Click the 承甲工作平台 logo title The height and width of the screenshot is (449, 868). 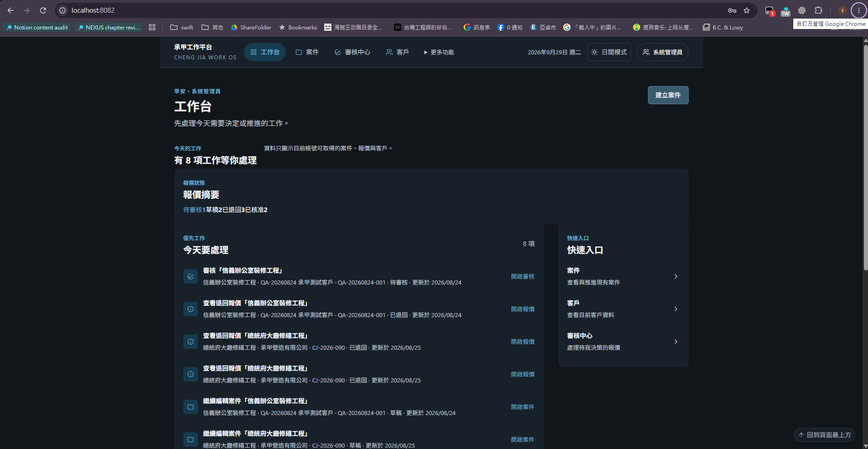point(193,47)
